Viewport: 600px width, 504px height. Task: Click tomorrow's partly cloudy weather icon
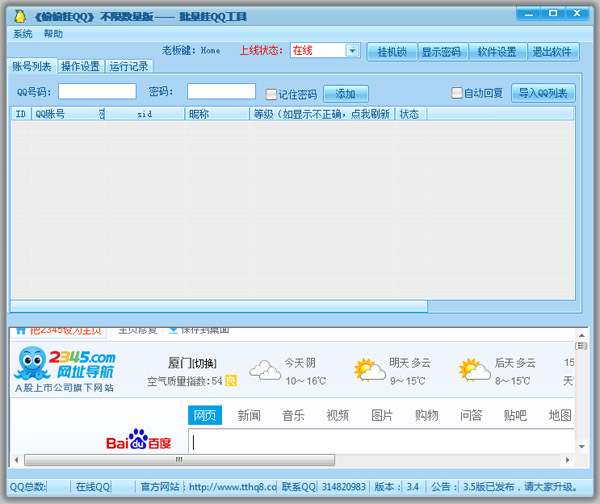coord(369,371)
